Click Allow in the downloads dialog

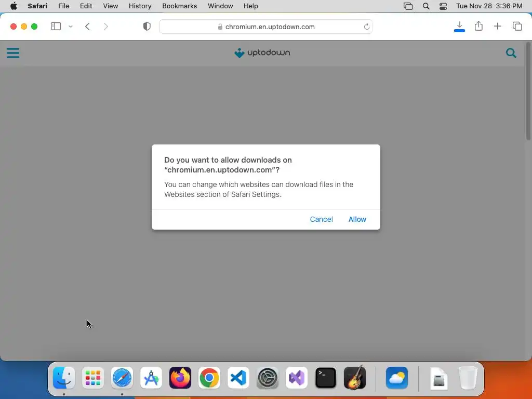click(357, 219)
